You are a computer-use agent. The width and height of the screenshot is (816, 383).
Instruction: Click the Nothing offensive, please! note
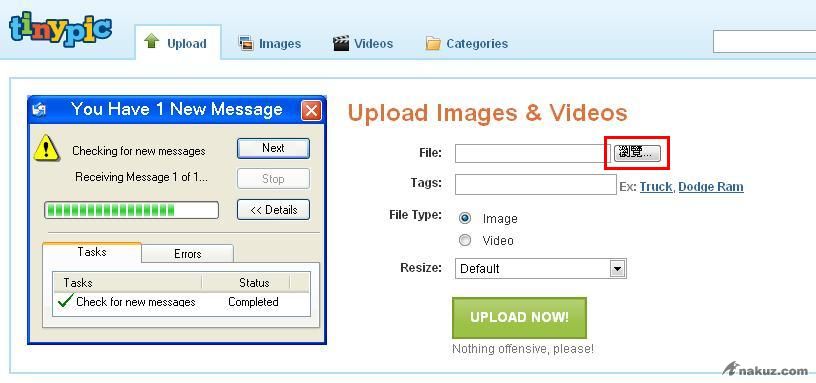pyautogui.click(x=522, y=349)
